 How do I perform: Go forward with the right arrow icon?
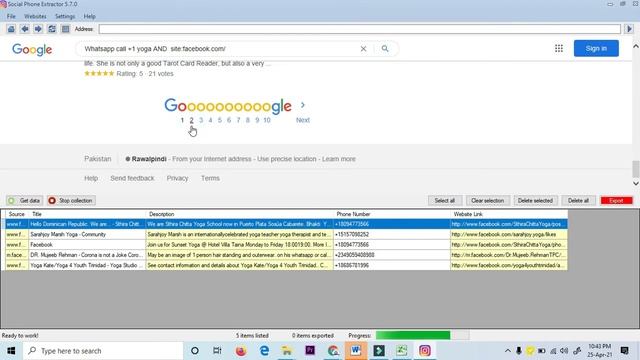(x=38, y=29)
